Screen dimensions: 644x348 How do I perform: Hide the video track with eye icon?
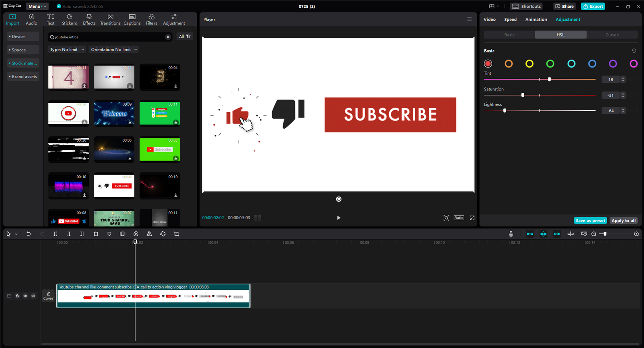pyautogui.click(x=25, y=296)
